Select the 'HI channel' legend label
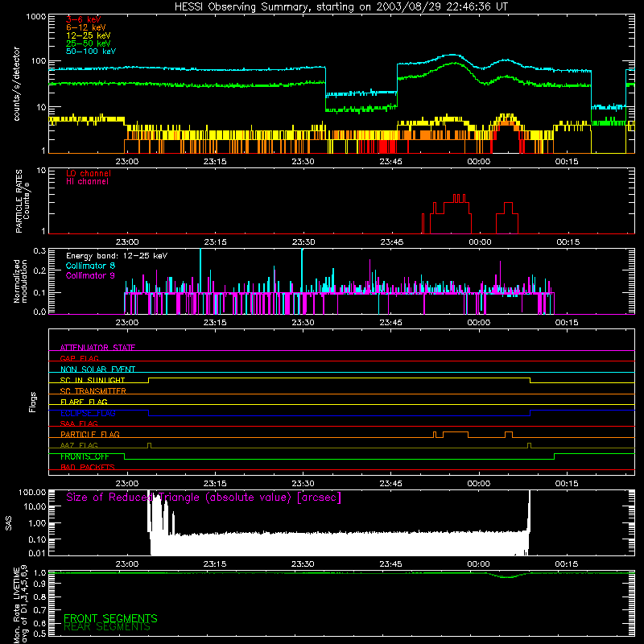Screen dimensions: 644x644 click(x=88, y=182)
